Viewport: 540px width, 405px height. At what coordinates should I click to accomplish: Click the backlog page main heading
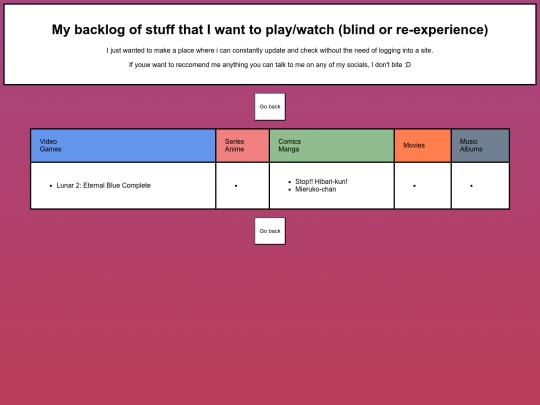(270, 30)
